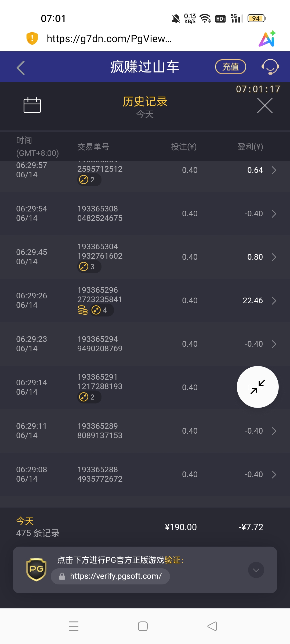Tap Android recent apps menu button

coord(74,626)
